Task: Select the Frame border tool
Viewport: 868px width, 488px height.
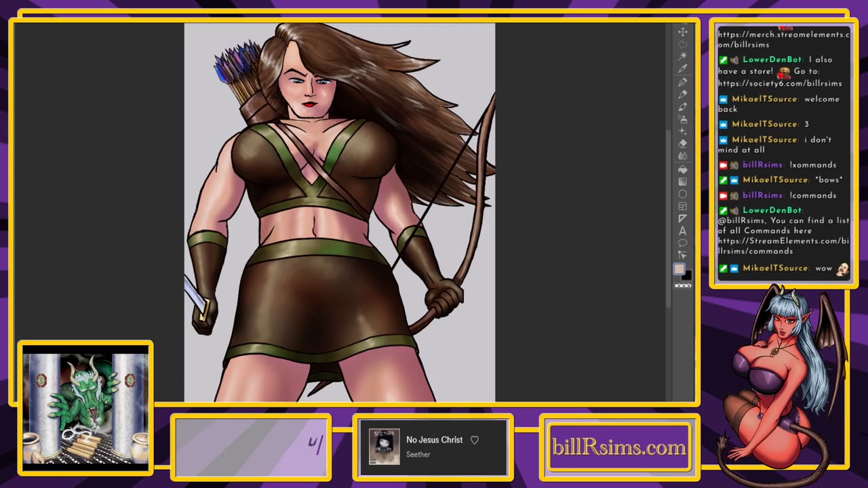Action: point(683,206)
